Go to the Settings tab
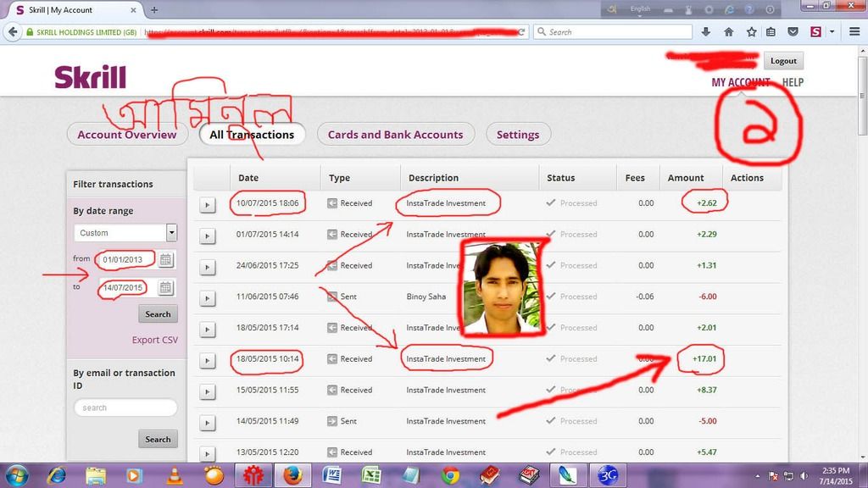 [x=518, y=135]
